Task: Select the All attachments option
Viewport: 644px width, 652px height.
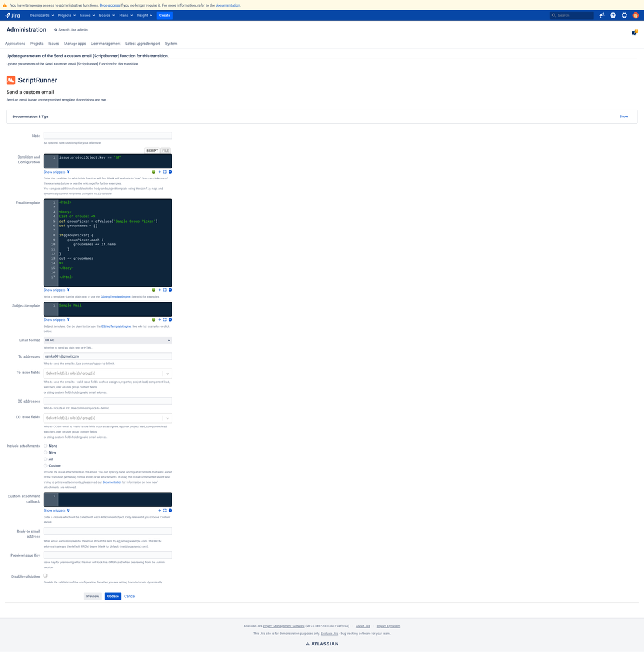Action: click(45, 459)
